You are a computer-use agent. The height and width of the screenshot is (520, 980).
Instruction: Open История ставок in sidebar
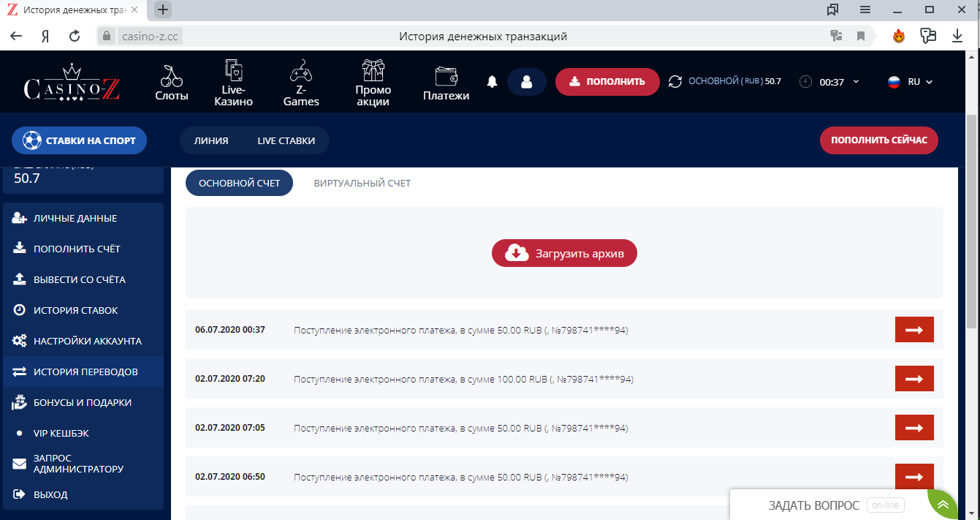(75, 310)
